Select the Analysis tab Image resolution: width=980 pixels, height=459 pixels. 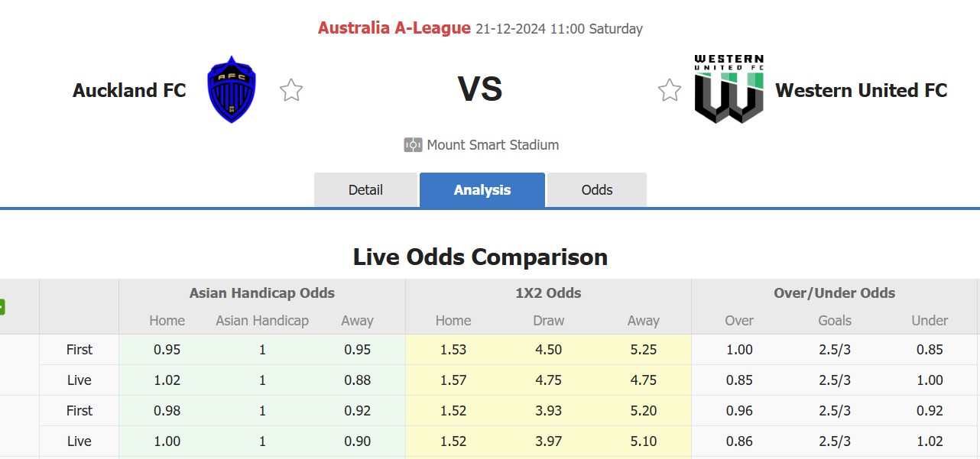(x=482, y=190)
